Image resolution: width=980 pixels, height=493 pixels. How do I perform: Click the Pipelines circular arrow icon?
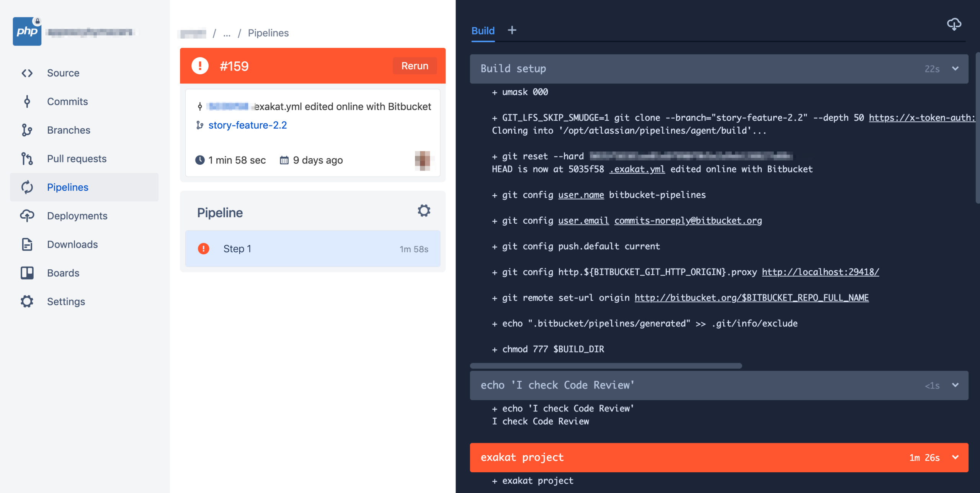click(x=27, y=187)
